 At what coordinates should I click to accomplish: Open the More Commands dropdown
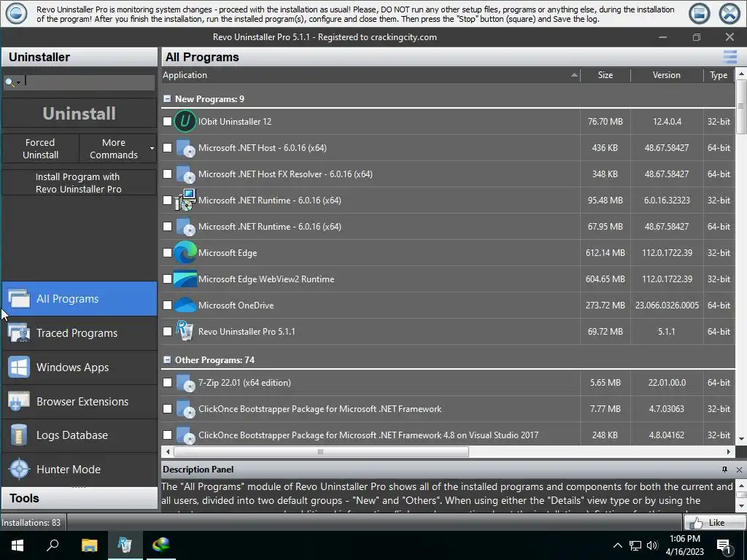(x=152, y=149)
